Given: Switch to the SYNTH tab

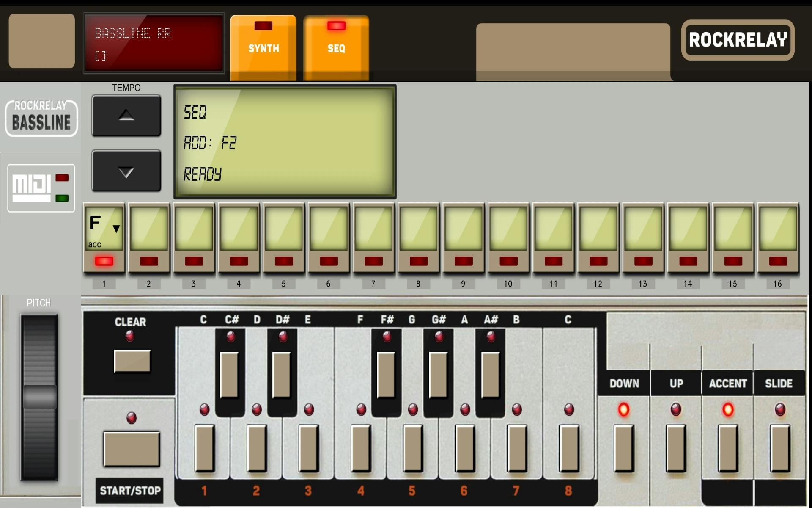Looking at the screenshot, I should pyautogui.click(x=263, y=48).
